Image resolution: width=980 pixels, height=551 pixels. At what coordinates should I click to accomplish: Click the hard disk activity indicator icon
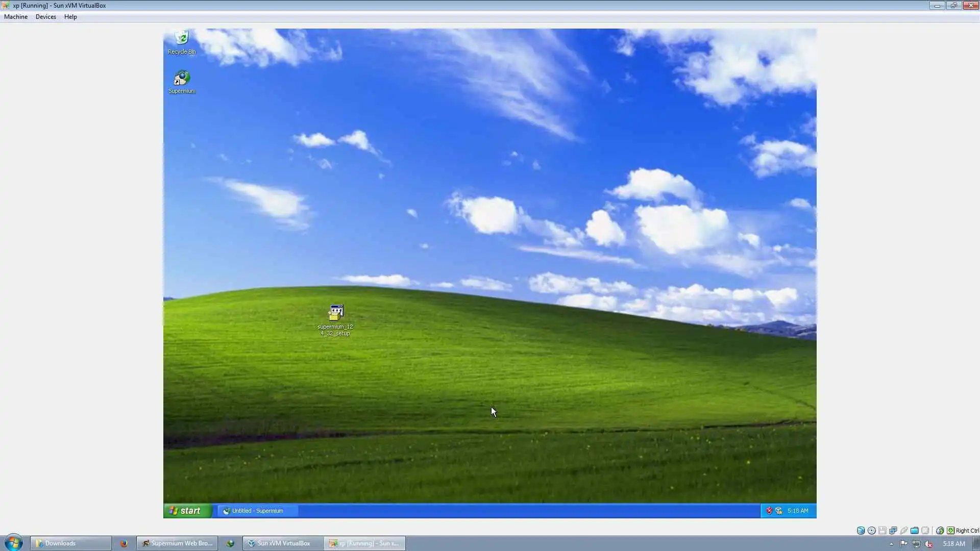pyautogui.click(x=861, y=531)
